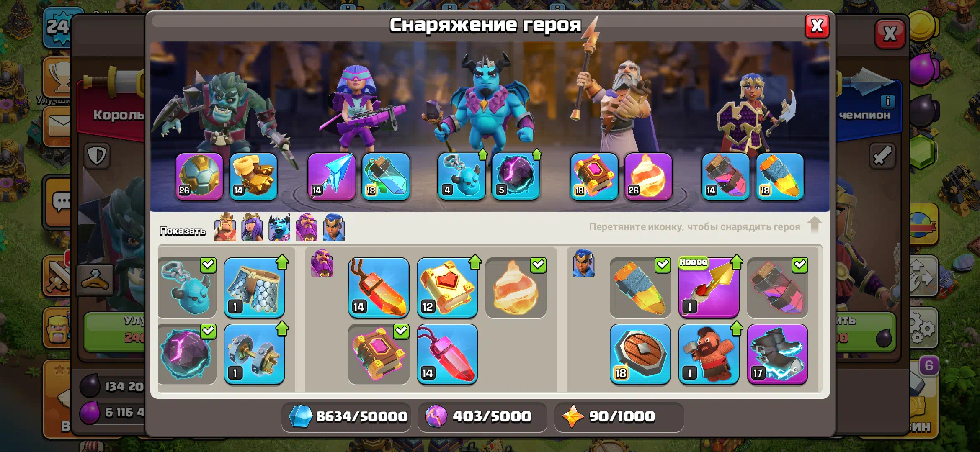Select the level 26 fireball equipment
980x452 pixels.
(x=648, y=176)
